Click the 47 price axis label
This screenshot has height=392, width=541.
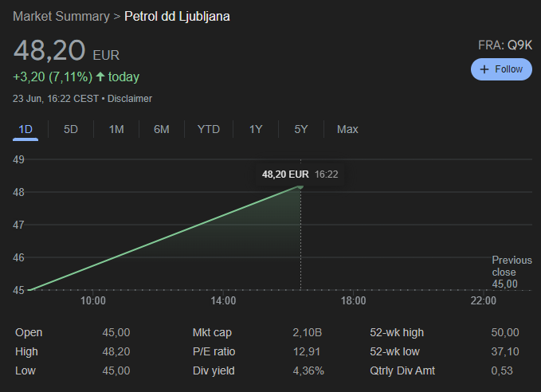(x=18, y=225)
